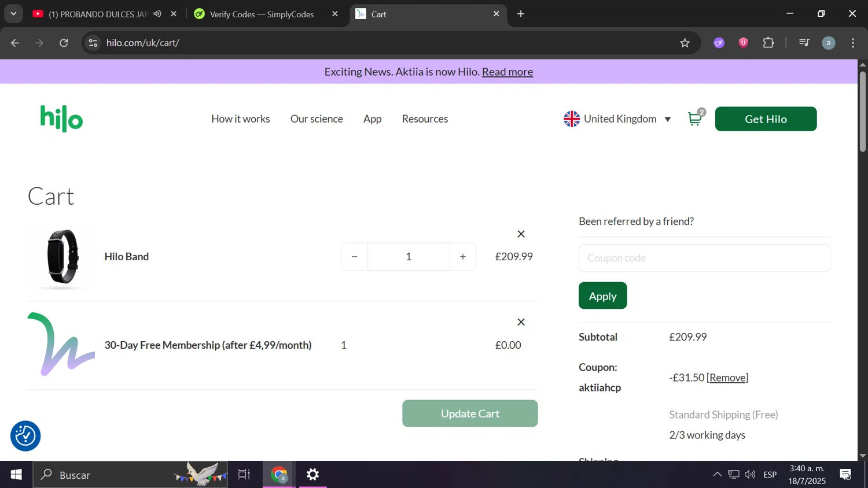Viewport: 868px width, 488px height.
Task: Close the YouTube tab
Action: pyautogui.click(x=174, y=14)
